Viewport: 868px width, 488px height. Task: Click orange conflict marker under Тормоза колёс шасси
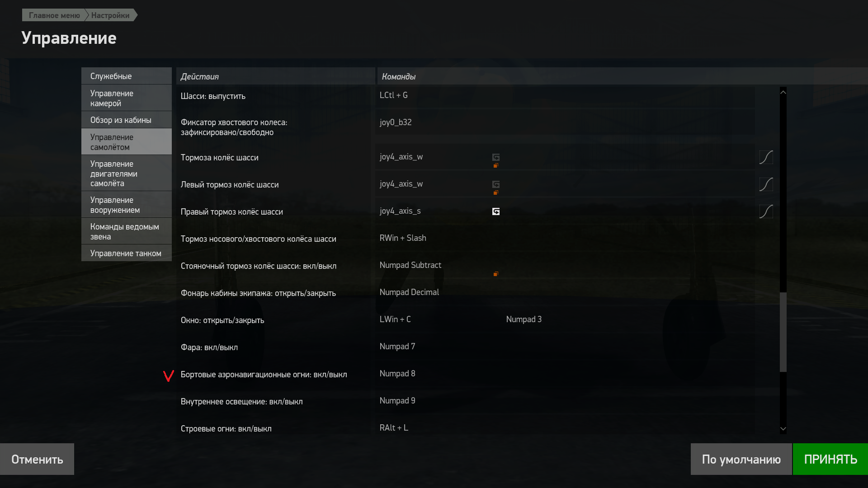[495, 166]
